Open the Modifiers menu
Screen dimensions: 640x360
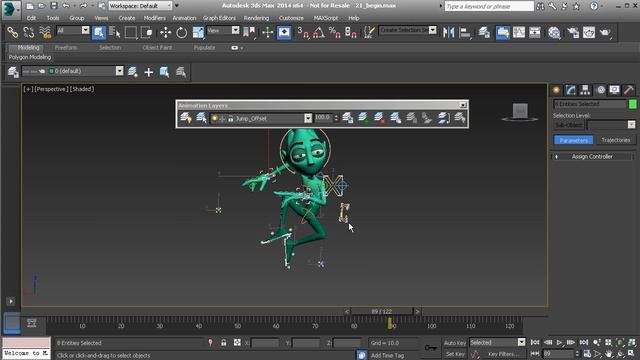(x=155, y=18)
